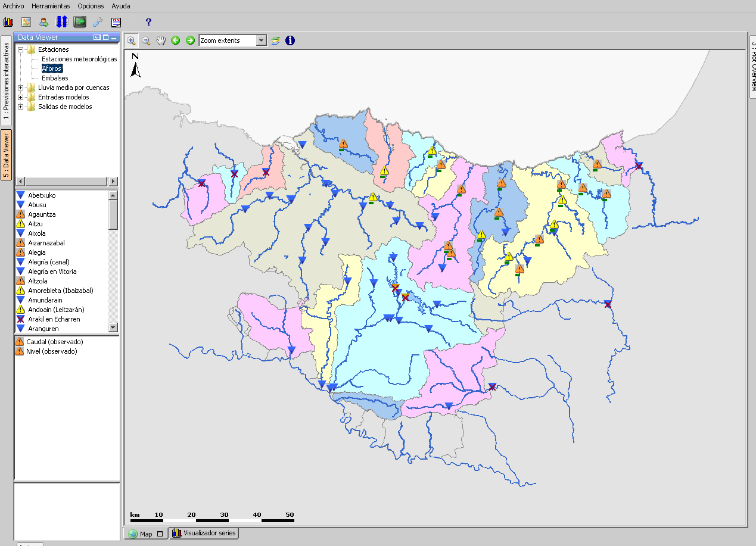Select the Aforos tree item
Screen dimensions: 756x546
coord(52,68)
